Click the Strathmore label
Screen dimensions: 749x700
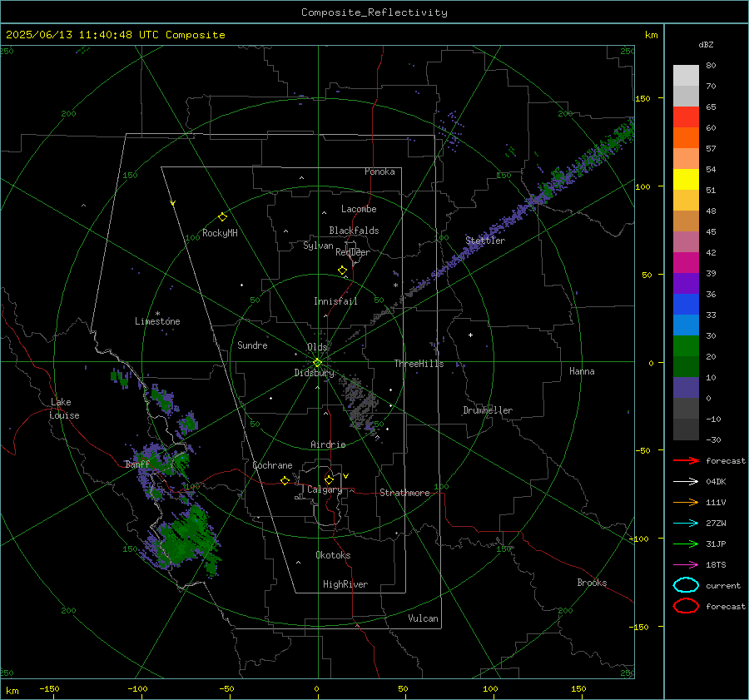point(405,493)
